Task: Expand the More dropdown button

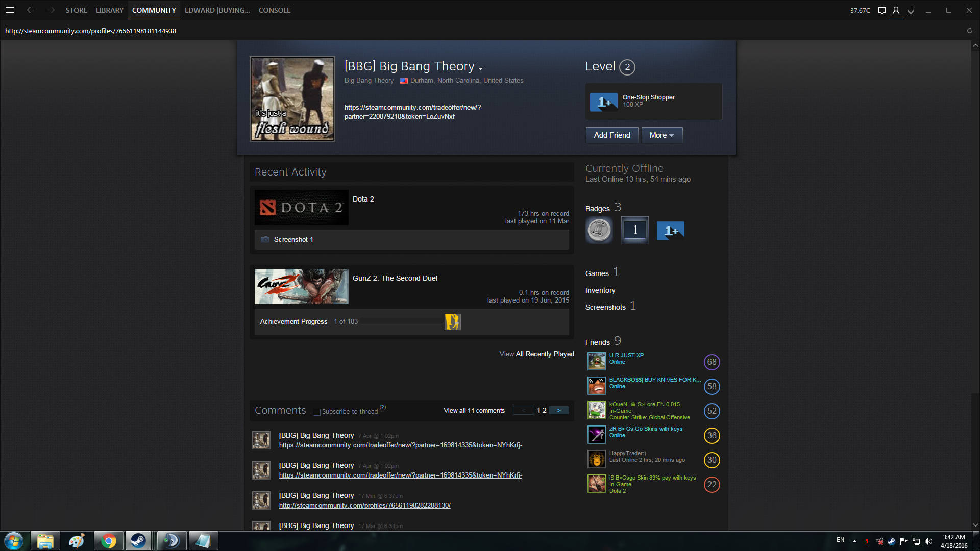Action: 661,135
